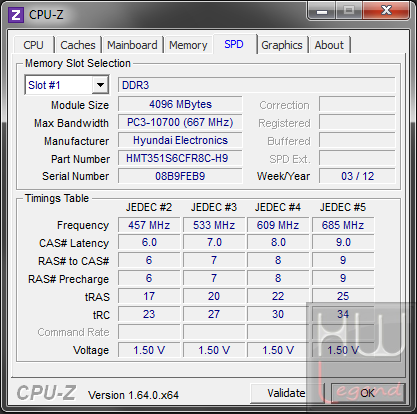Close the CPU-Z window
The width and height of the screenshot is (417, 414).
tap(386, 11)
